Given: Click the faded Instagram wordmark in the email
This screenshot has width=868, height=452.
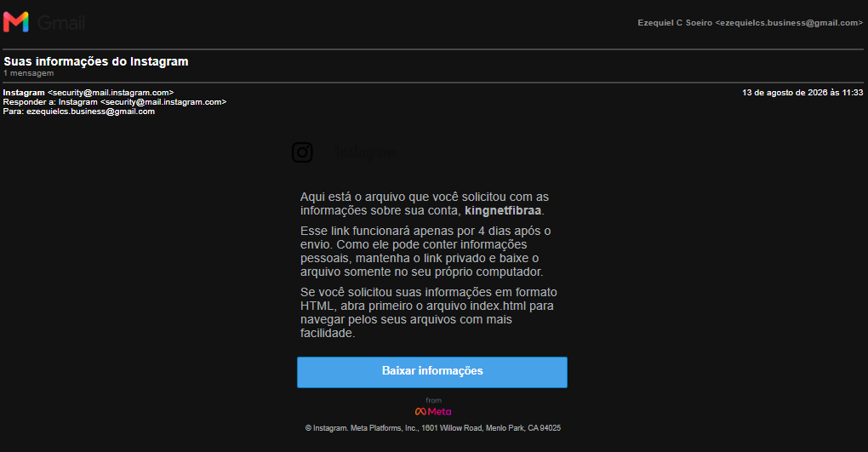Looking at the screenshot, I should coord(366,152).
